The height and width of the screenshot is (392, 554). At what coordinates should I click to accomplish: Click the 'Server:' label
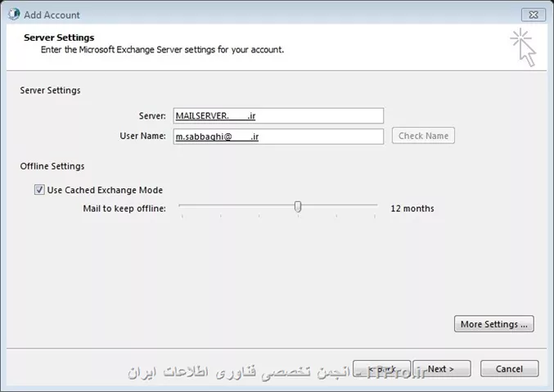(152, 116)
